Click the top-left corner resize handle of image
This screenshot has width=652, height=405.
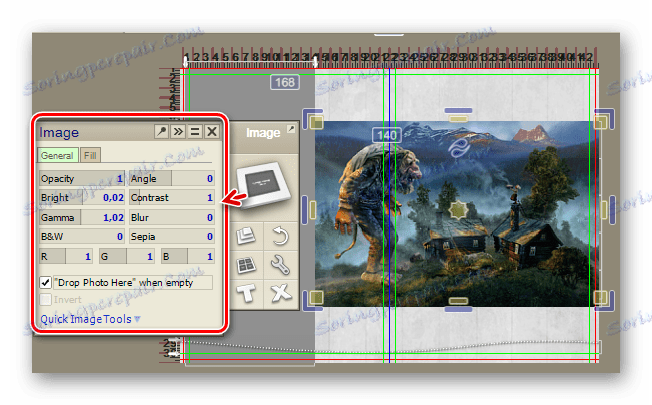coord(314,121)
